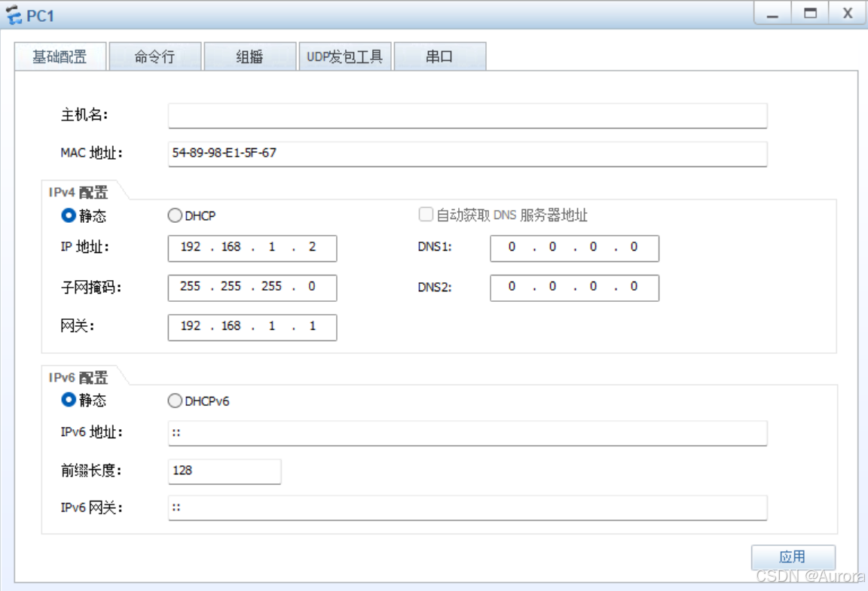Click the MAC 地址 field
The height and width of the screenshot is (591, 868).
coord(468,154)
